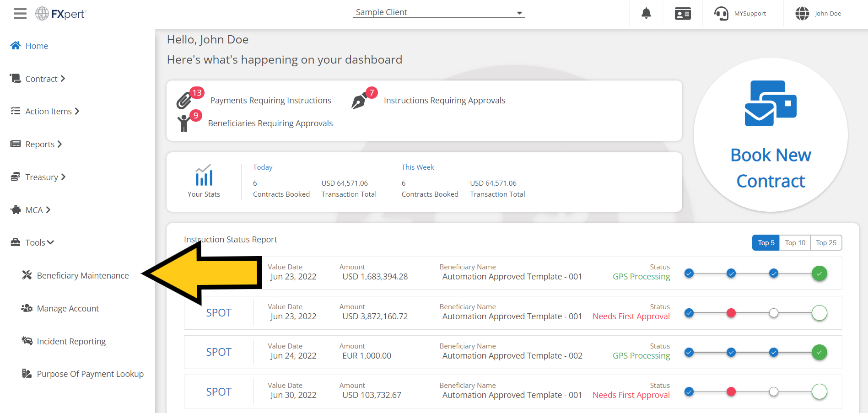Click SPOT for USD 3,872,160.72 row
868x413 pixels.
(x=219, y=313)
